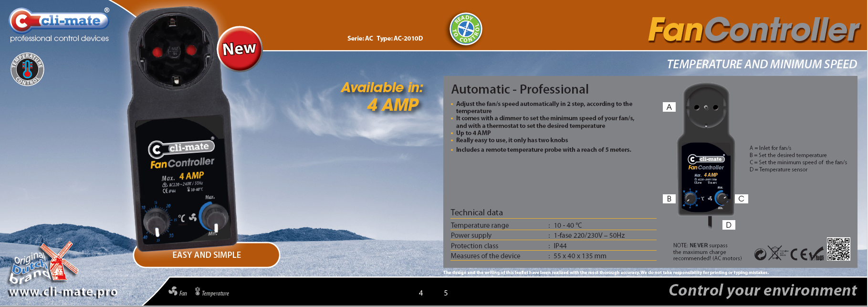Click the 'Technical data' heading

477,212
